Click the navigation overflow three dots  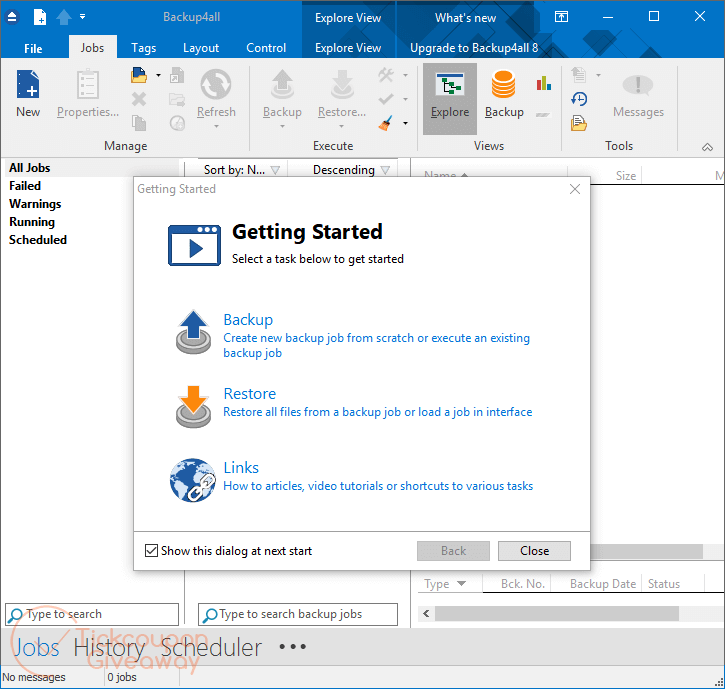[x=293, y=646]
